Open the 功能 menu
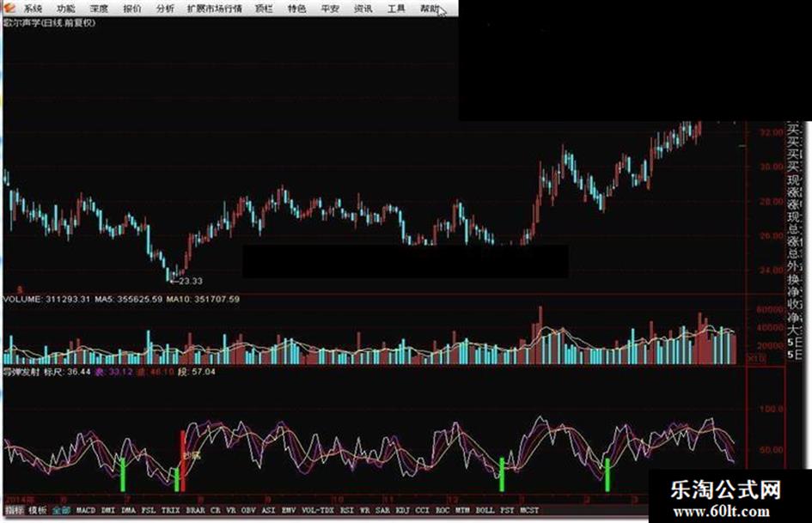Screen dimensions: 812x523 66,9
